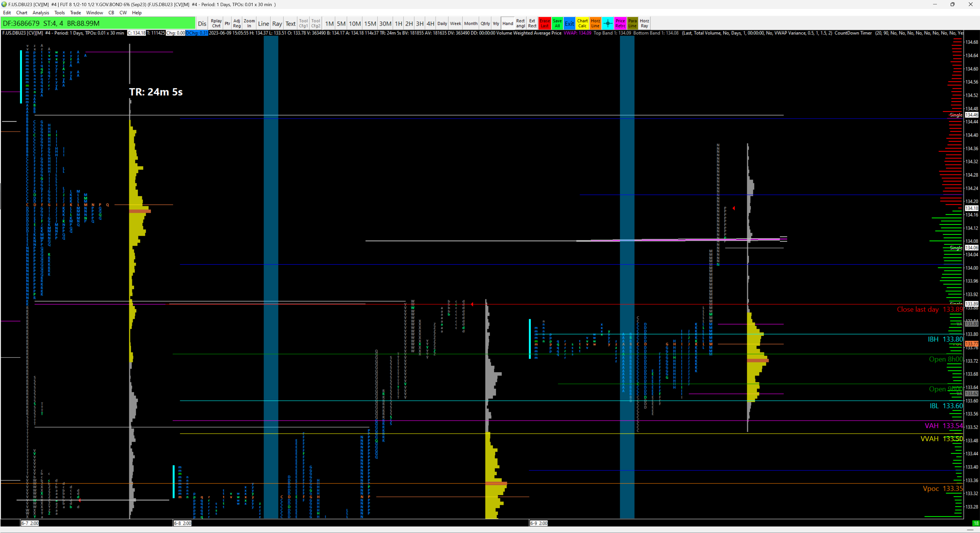Click the Rplay Chrt button
980x533 pixels.
(x=216, y=23)
